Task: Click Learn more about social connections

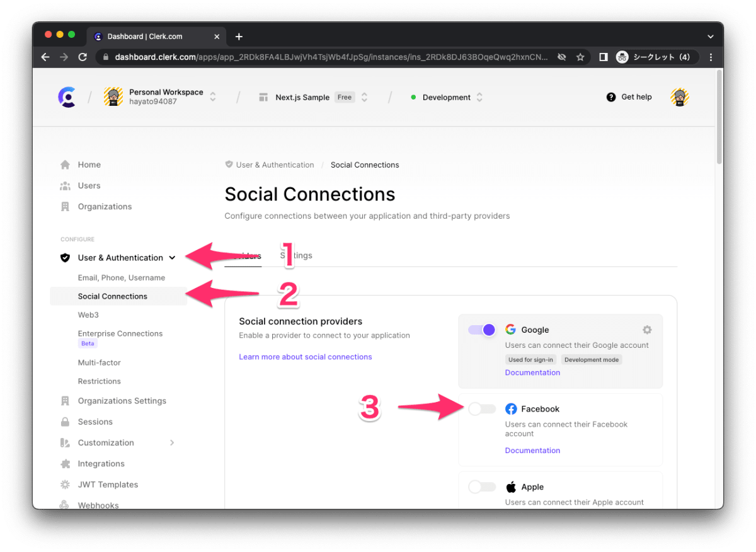Action: pos(306,357)
